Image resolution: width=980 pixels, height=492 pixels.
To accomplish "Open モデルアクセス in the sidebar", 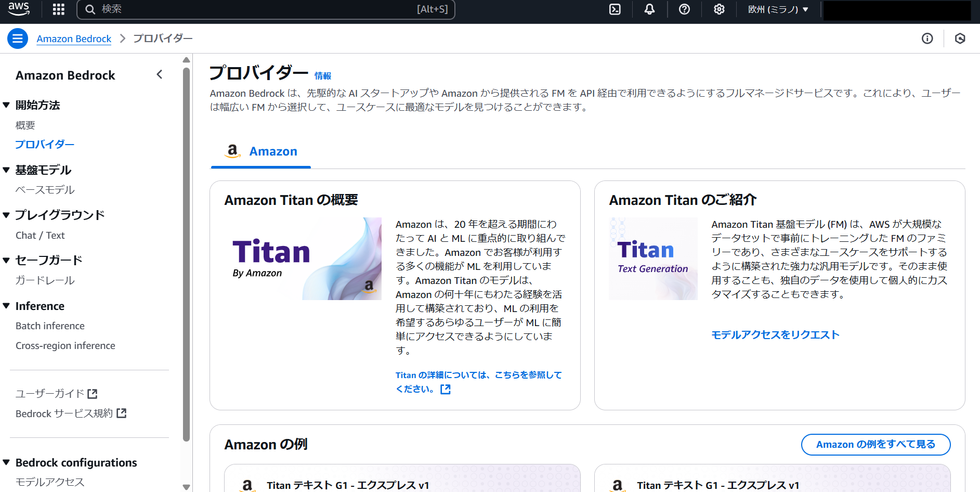I will tap(50, 482).
